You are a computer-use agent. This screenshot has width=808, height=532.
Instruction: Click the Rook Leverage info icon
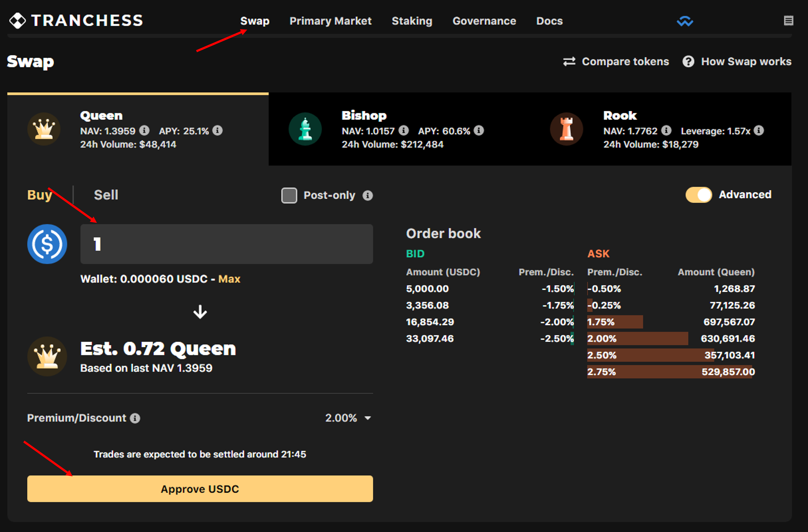click(759, 130)
